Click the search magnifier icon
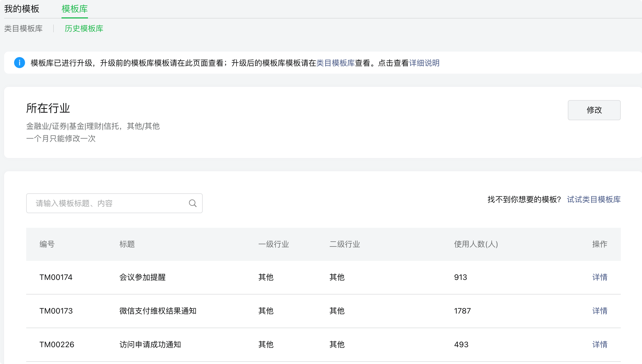This screenshot has height=364, width=642. 192,203
